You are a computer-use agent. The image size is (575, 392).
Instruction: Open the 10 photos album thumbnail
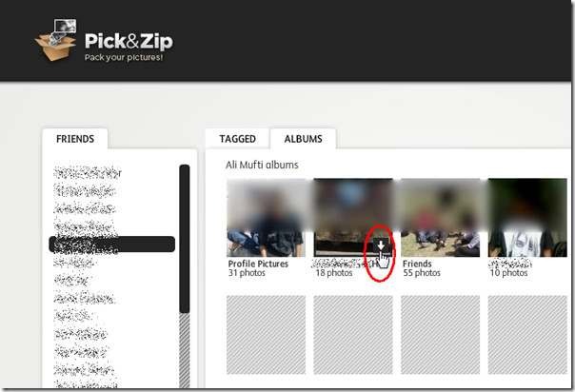tap(527, 217)
